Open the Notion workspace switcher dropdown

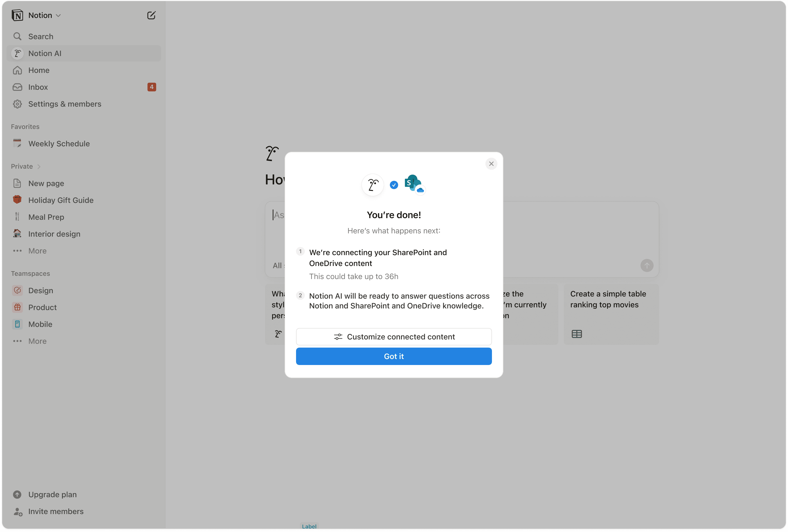click(x=58, y=15)
